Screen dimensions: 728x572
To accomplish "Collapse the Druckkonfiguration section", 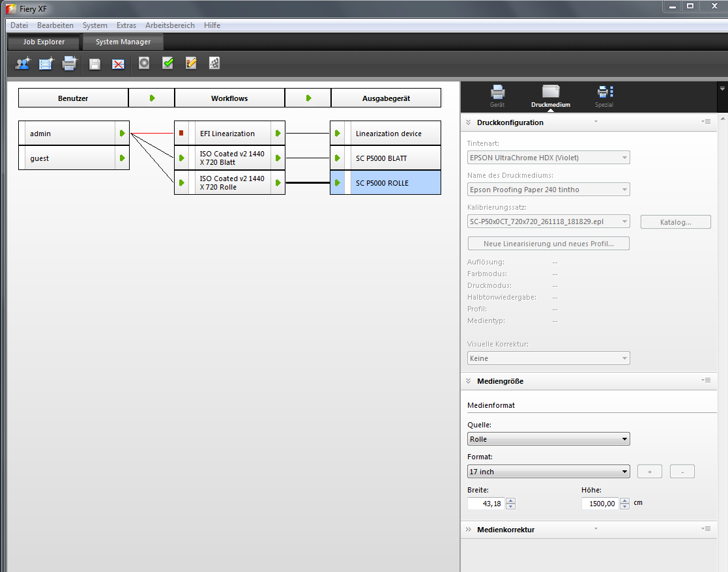I will point(468,122).
